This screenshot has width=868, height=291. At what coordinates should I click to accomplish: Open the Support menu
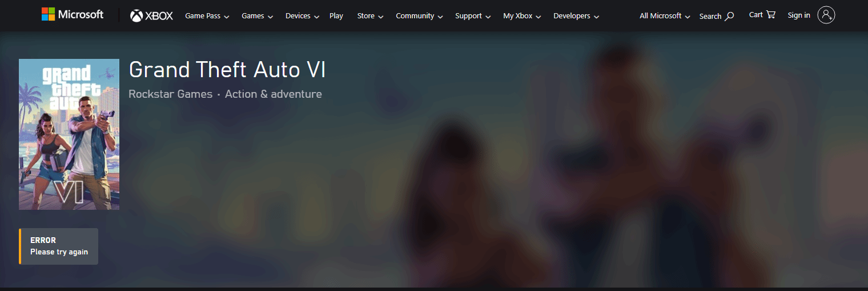coord(473,16)
